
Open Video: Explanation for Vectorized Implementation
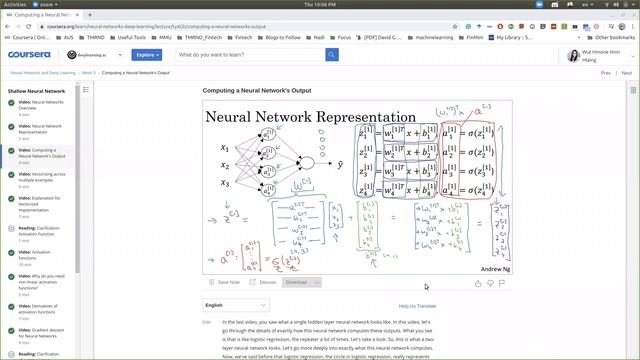[37, 207]
